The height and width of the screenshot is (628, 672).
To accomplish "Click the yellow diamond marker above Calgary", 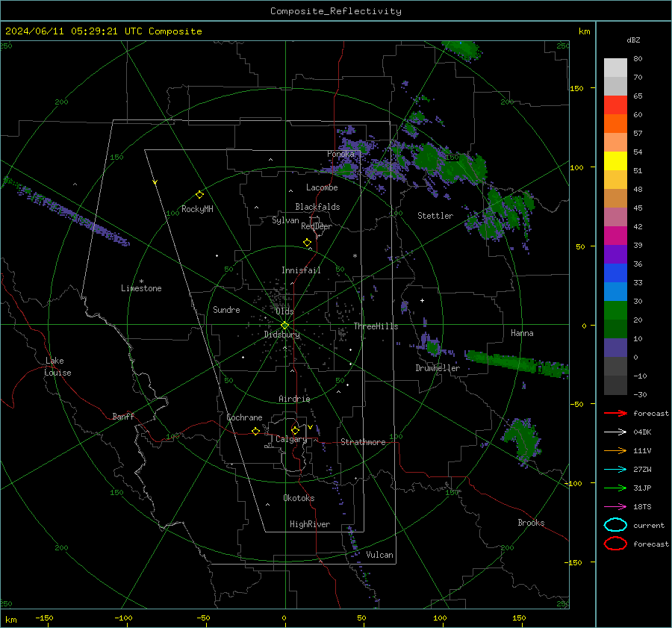I will 295,430.
